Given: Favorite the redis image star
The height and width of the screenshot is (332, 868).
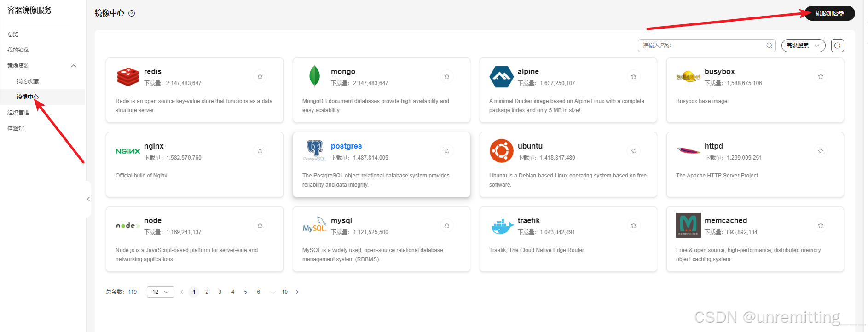Looking at the screenshot, I should (260, 76).
